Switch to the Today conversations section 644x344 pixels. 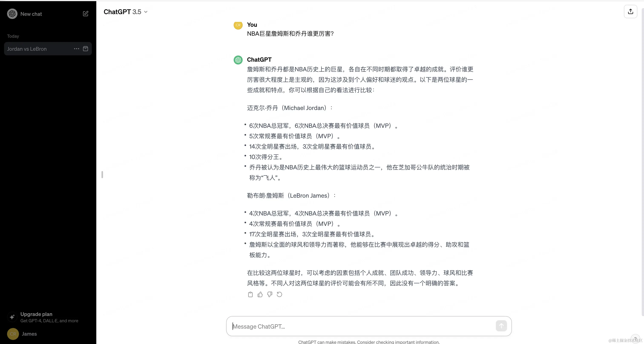(x=13, y=36)
